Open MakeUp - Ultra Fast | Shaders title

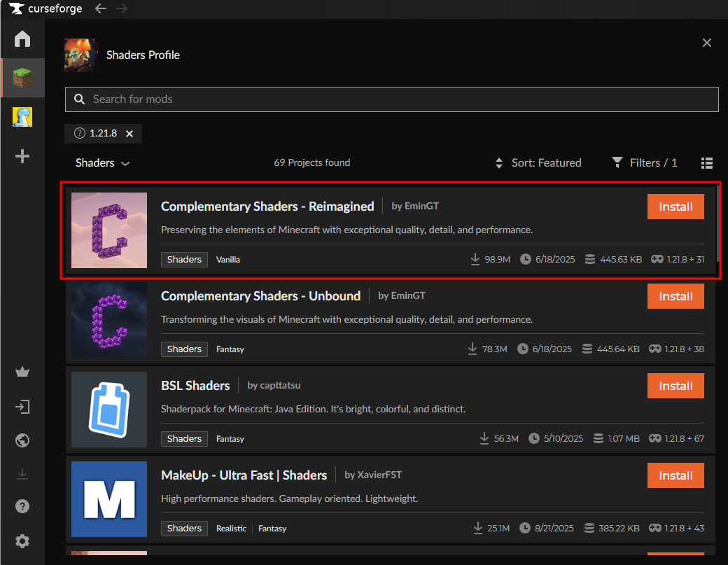click(x=244, y=475)
